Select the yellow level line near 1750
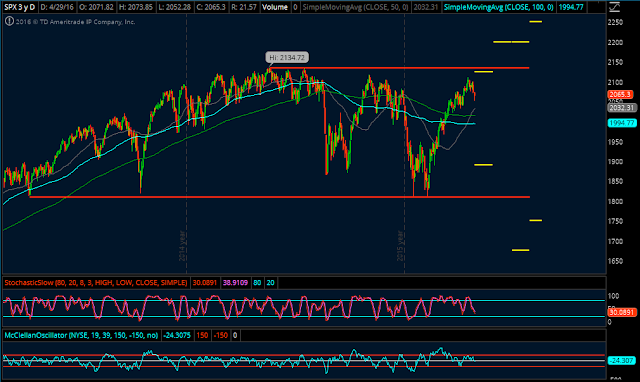 [536, 220]
